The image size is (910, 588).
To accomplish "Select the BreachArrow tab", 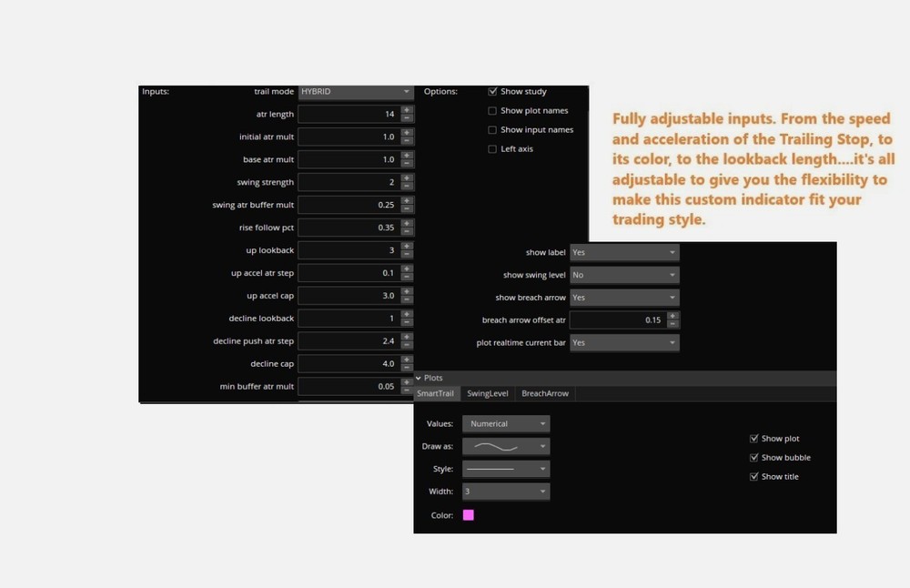I will click(x=544, y=393).
